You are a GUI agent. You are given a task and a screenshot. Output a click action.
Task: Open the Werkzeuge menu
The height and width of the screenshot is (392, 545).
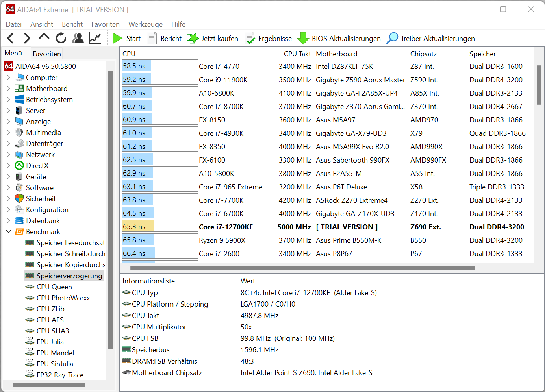point(145,24)
